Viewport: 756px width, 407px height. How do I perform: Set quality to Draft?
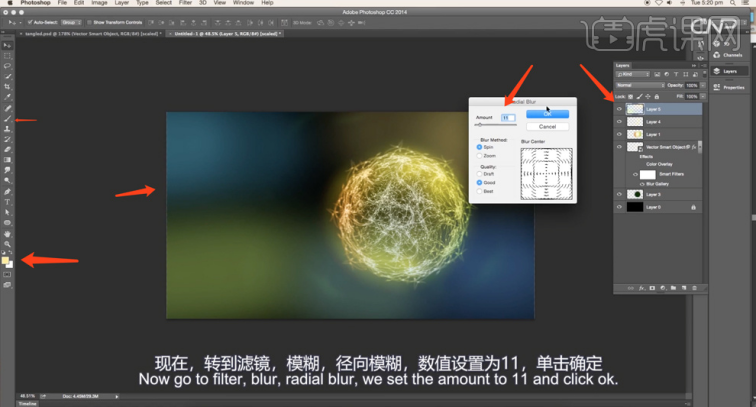479,174
